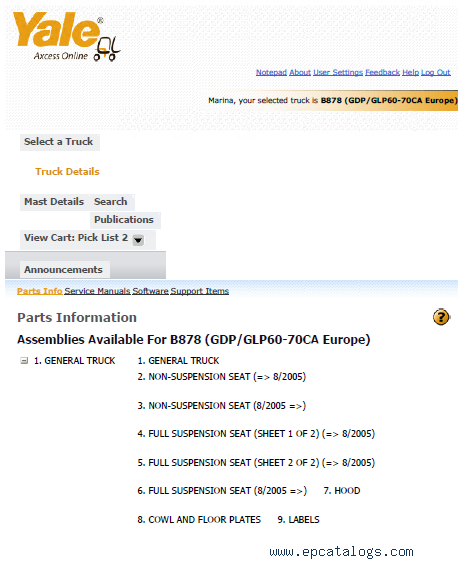Open 8. COWL AND FLOOR PLATES assembly
This screenshot has width=464, height=569.
tap(199, 520)
